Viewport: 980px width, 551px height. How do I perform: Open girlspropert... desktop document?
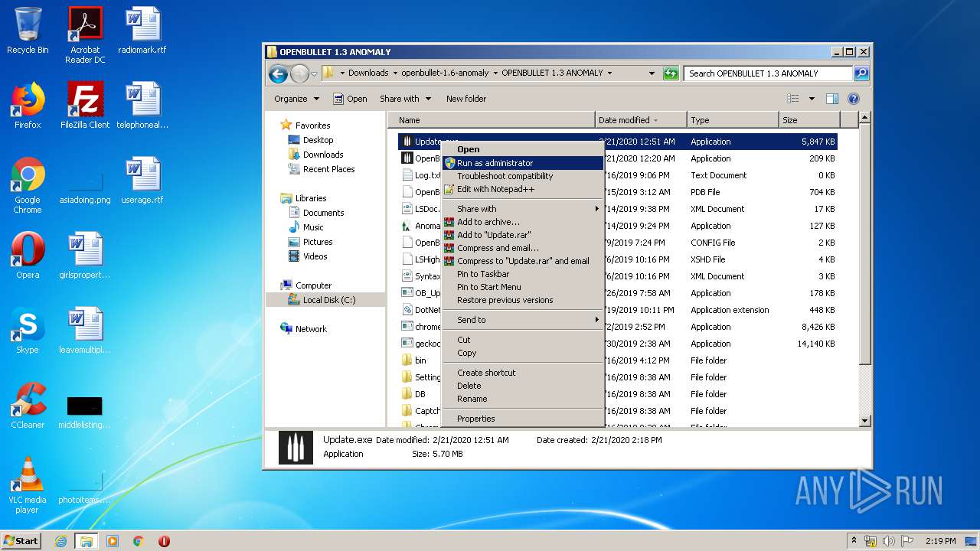pyautogui.click(x=85, y=256)
